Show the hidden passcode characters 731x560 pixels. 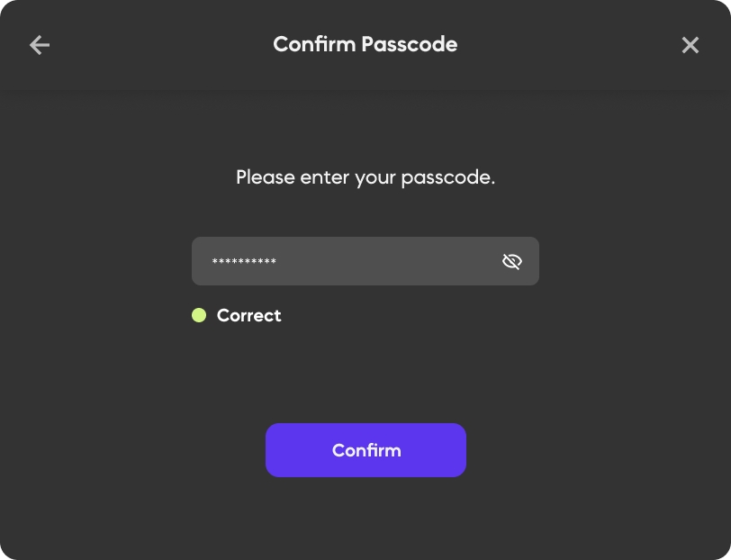[x=512, y=262]
